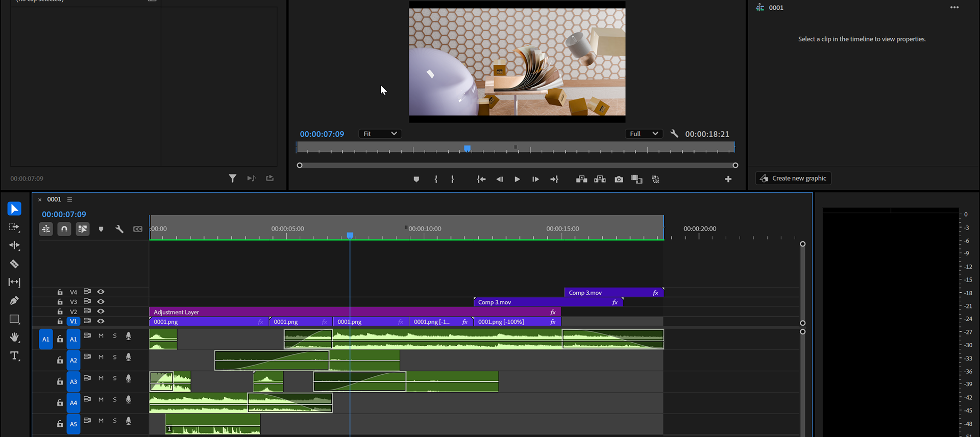This screenshot has height=437, width=980.
Task: Select the Ripple Edit tool
Action: pos(14,245)
